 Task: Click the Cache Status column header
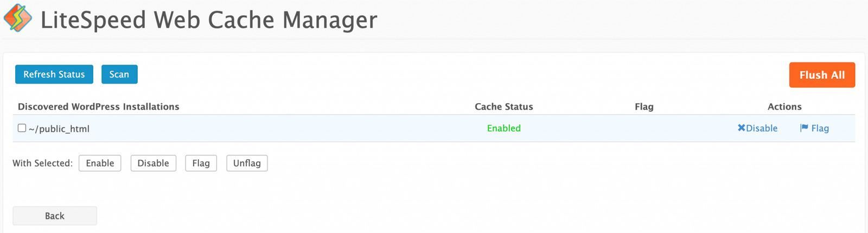pyautogui.click(x=503, y=106)
